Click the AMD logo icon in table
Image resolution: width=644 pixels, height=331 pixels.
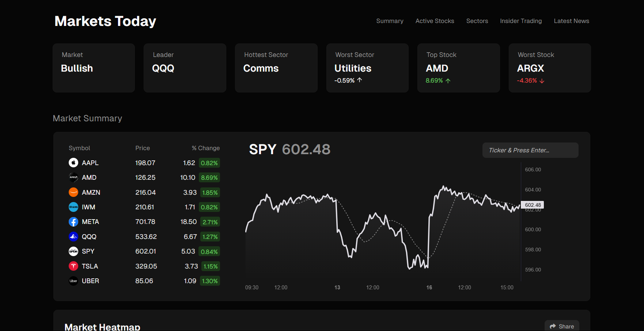click(x=73, y=177)
